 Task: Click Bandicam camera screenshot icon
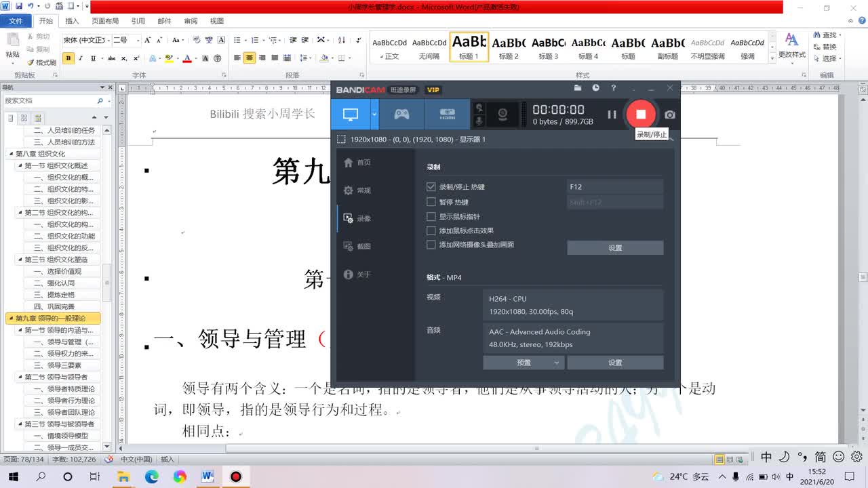(x=670, y=115)
